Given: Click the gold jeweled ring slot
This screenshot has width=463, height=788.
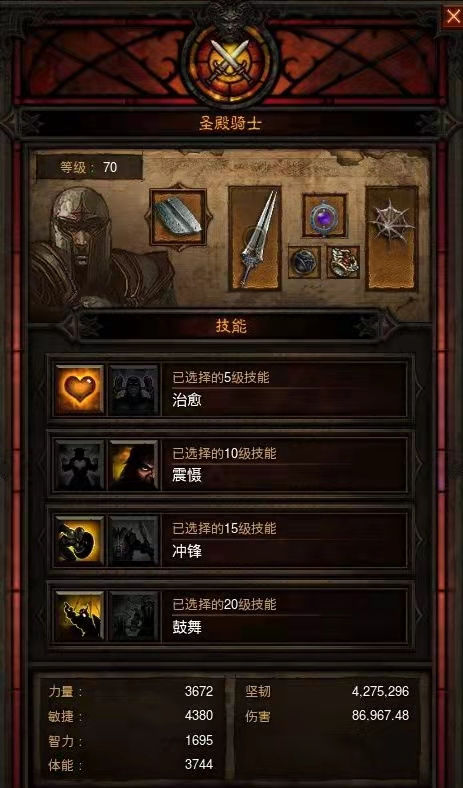Looking at the screenshot, I should [343, 262].
